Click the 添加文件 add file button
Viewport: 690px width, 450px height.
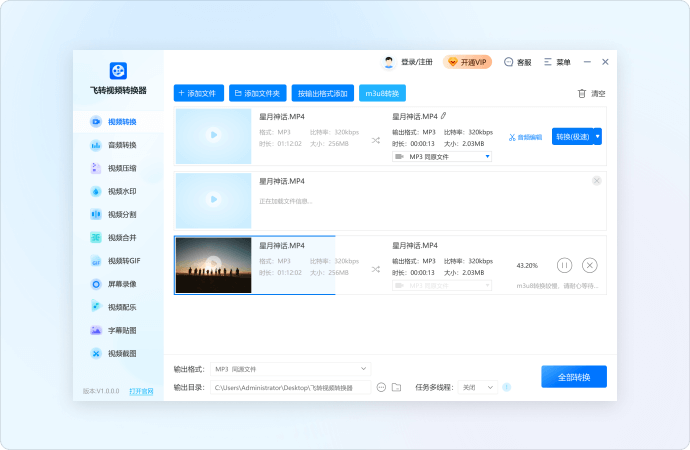[x=198, y=93]
